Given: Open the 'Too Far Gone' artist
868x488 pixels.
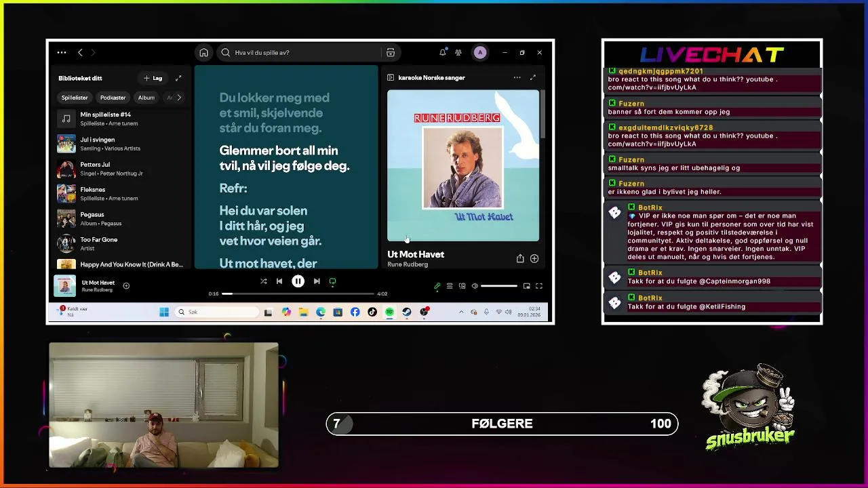Looking at the screenshot, I should pyautogui.click(x=120, y=243).
